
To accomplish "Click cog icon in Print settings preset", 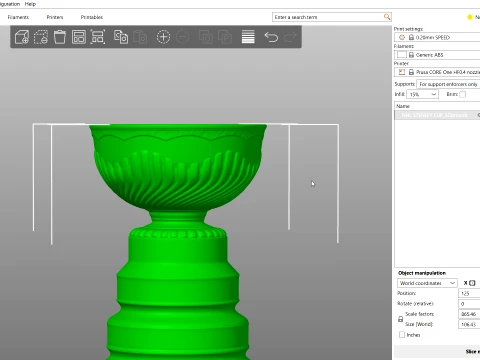I will (402, 37).
